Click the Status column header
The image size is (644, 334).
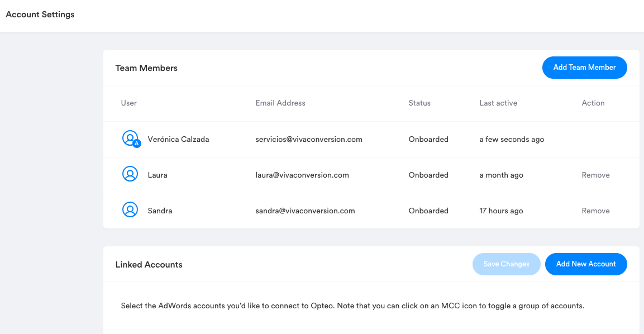pyautogui.click(x=419, y=103)
